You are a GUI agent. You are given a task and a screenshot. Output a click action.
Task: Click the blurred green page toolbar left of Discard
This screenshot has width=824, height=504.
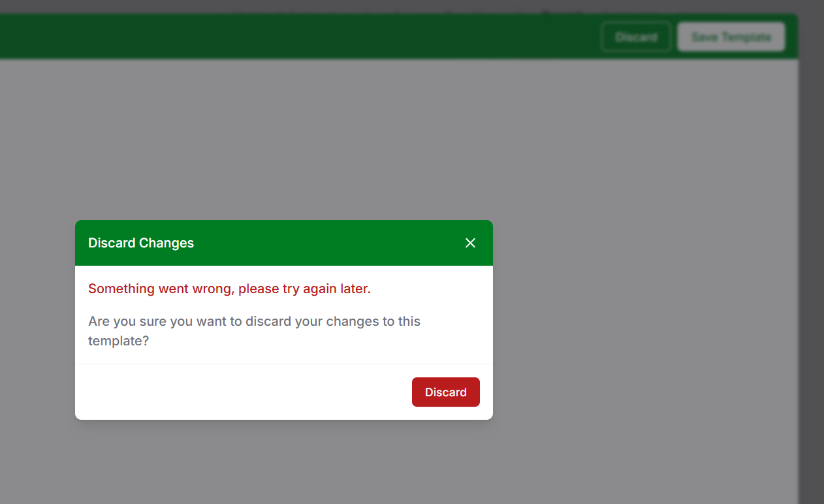point(294,37)
